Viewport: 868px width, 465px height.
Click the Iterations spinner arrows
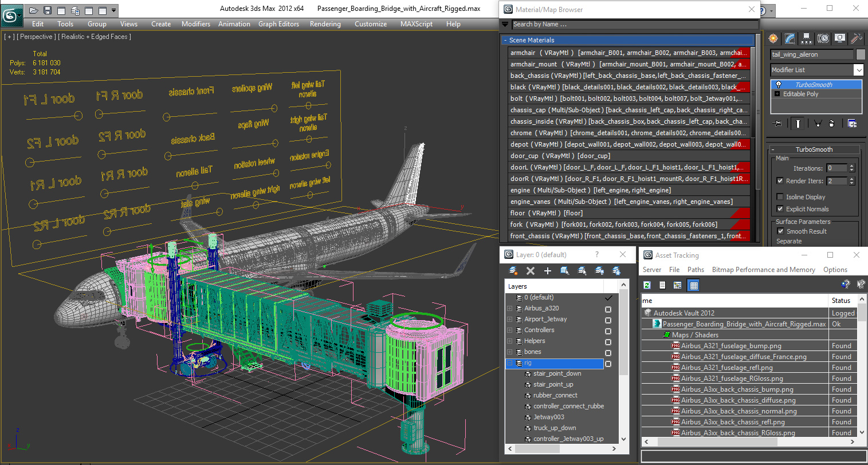tap(851, 168)
